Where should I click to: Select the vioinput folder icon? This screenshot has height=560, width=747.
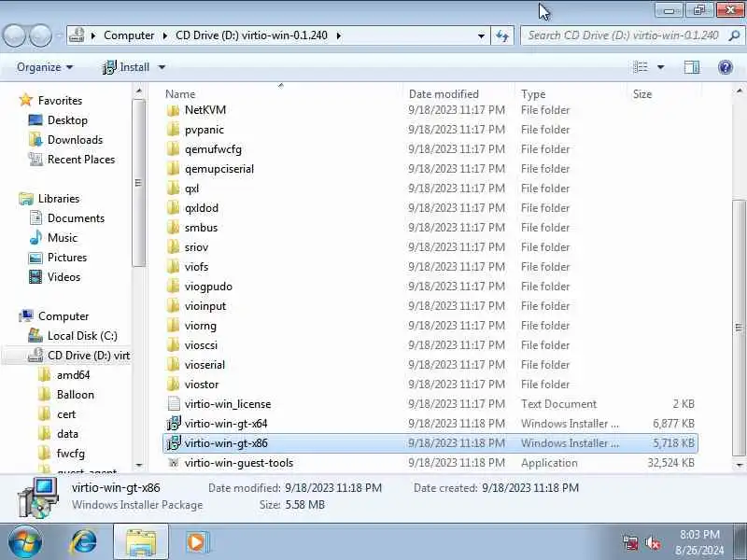(x=174, y=306)
